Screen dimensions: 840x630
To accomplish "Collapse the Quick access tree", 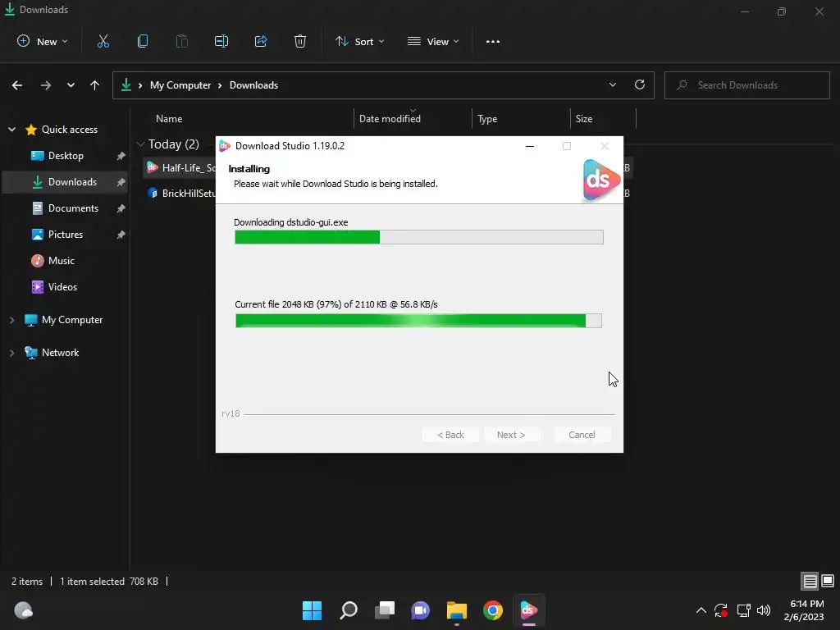I will (11, 130).
